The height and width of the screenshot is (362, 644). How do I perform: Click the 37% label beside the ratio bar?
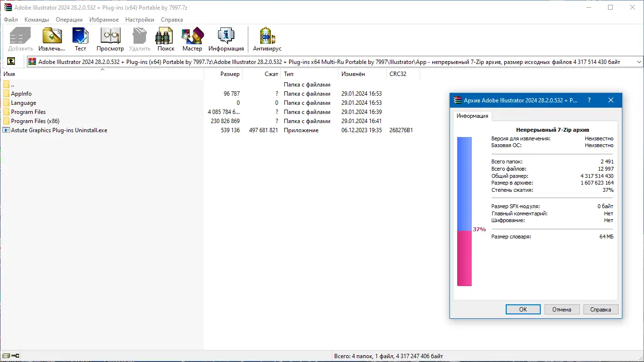479,229
